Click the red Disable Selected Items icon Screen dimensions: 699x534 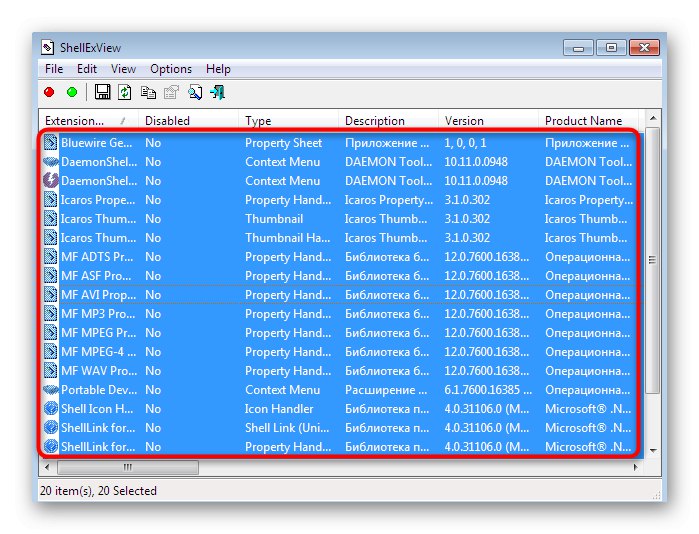(49, 92)
